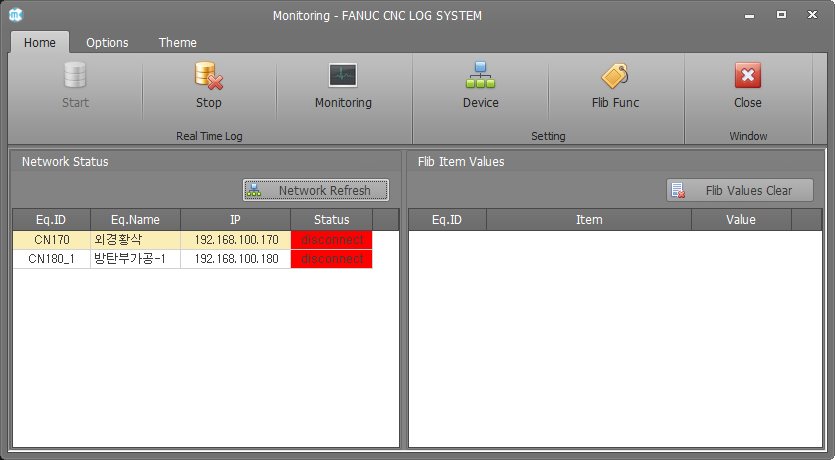Switch to the Home tab

[x=39, y=43]
